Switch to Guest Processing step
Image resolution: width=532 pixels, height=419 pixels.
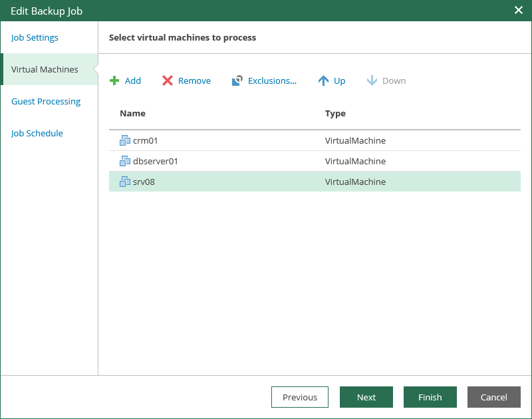(x=46, y=101)
